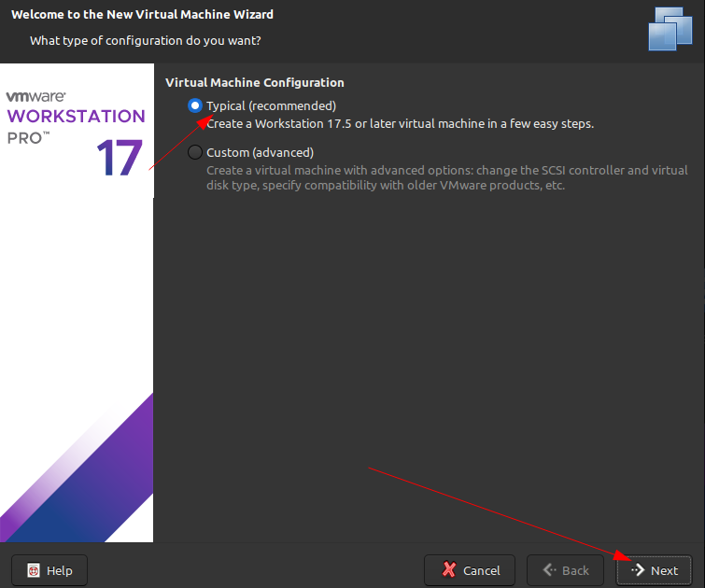The image size is (705, 588).
Task: Click the 'Custom (advanced)' option label
Action: [x=260, y=152]
